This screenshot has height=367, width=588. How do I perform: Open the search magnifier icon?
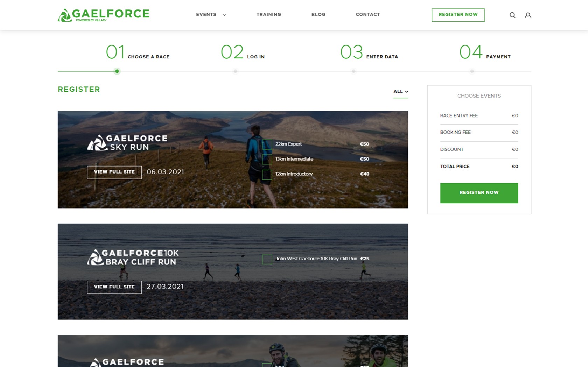(x=512, y=15)
